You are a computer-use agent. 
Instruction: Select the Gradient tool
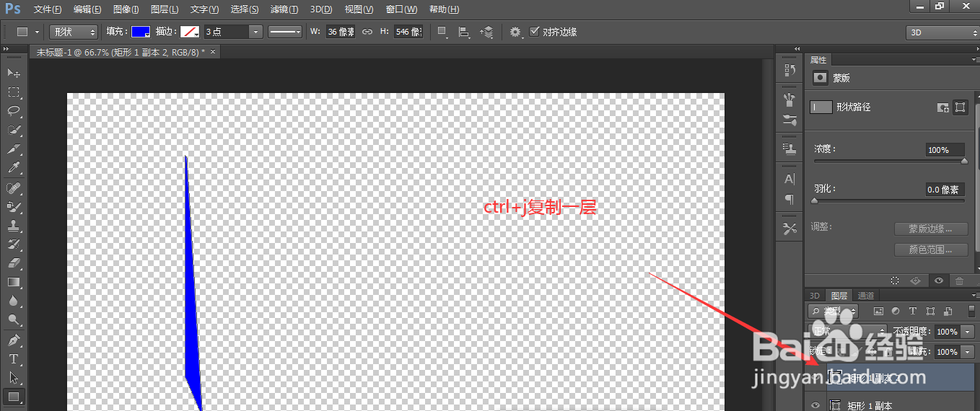[x=14, y=282]
